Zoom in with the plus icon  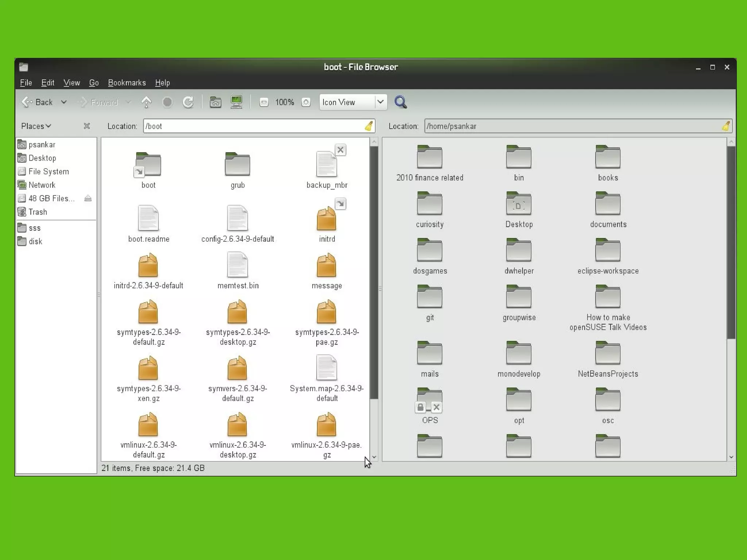[x=306, y=102]
